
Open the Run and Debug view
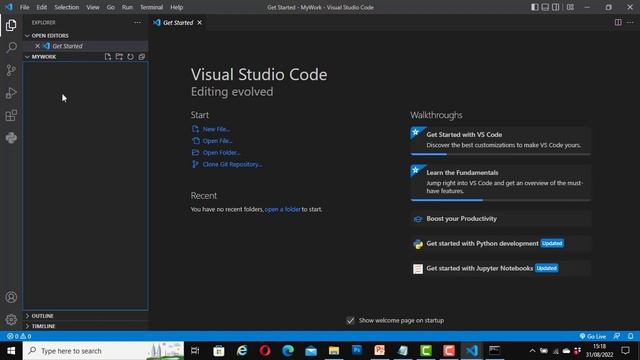pos(11,93)
